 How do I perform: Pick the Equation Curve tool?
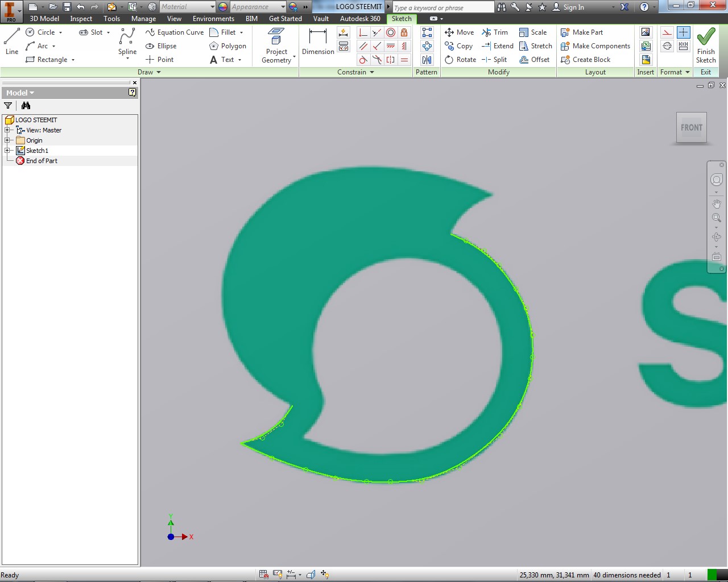(175, 32)
